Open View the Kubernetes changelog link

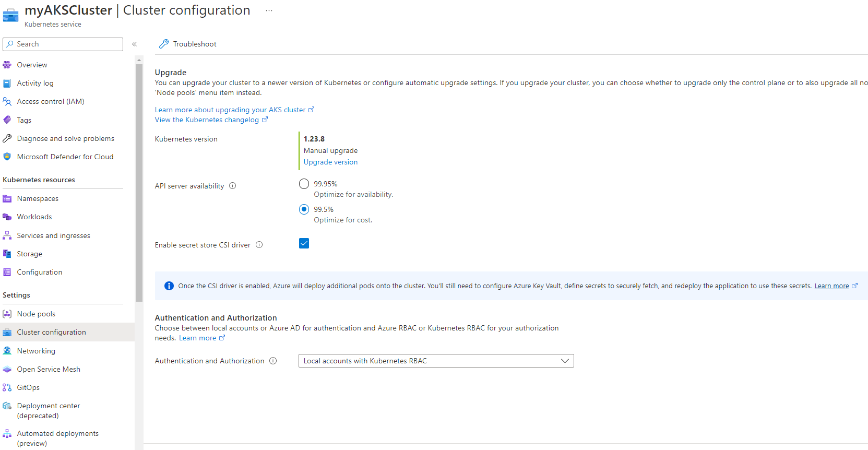click(x=207, y=120)
